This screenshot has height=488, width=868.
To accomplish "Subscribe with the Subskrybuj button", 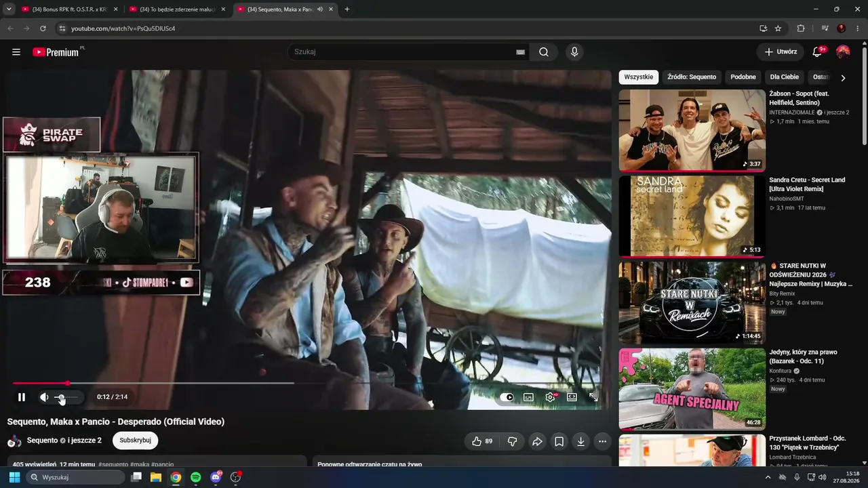I will pos(135,441).
